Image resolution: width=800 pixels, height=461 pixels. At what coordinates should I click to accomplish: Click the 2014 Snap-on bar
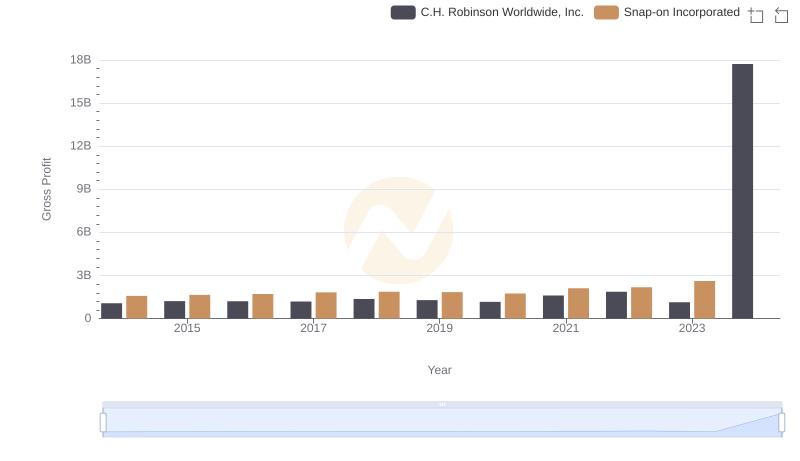137,307
